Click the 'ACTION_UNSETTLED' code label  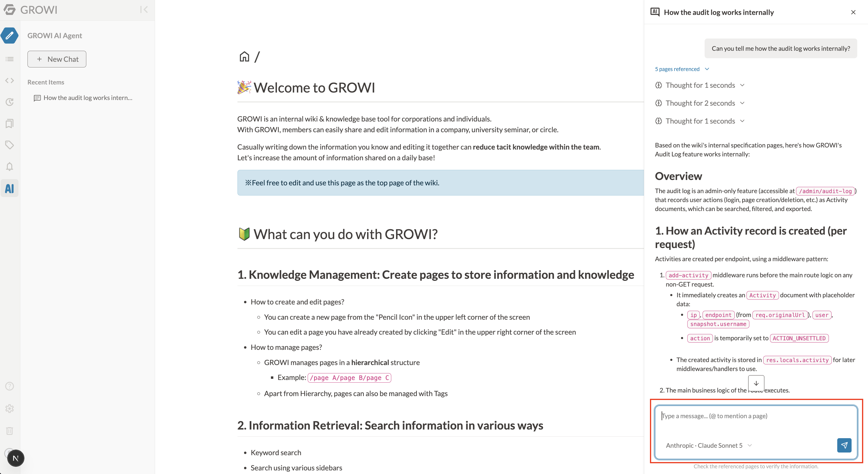click(799, 338)
